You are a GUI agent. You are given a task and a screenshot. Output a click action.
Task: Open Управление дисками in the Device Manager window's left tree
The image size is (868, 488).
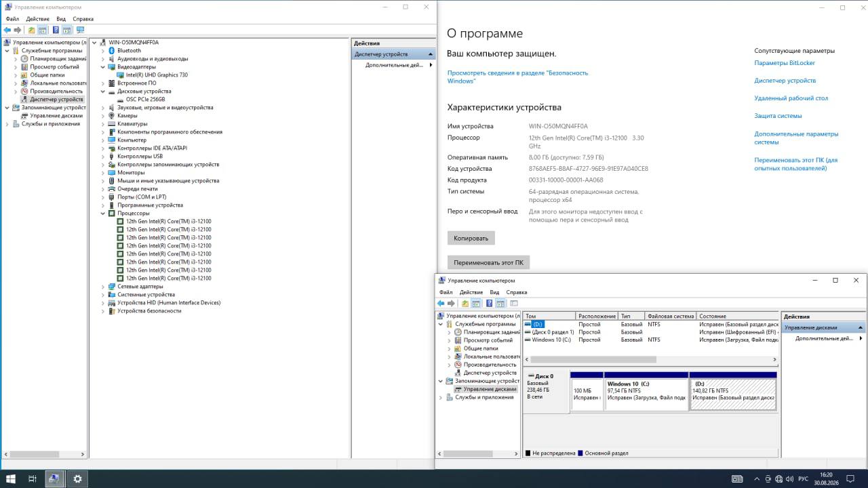[x=56, y=116]
